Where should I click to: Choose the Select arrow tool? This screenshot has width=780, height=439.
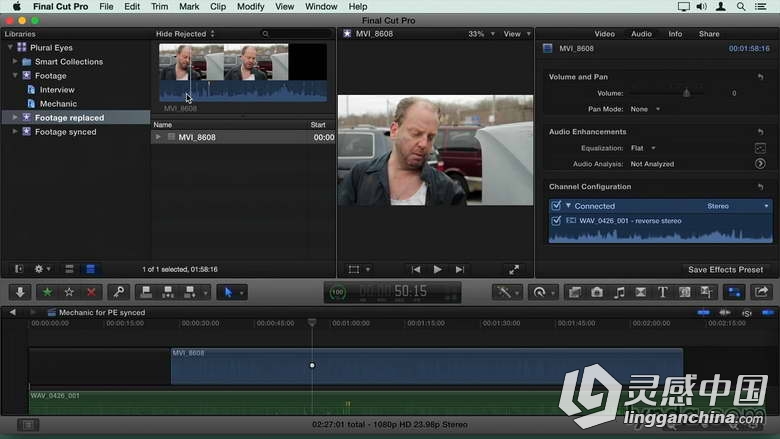coord(228,292)
